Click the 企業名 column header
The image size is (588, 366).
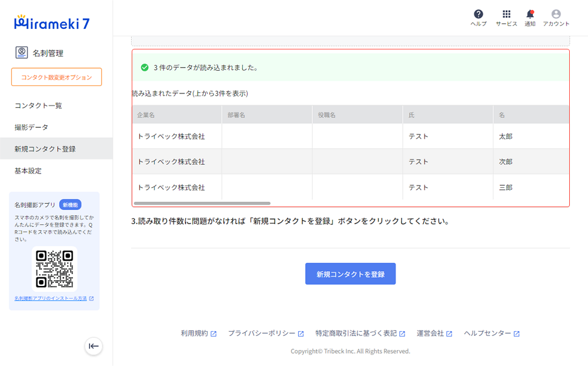pyautogui.click(x=177, y=115)
